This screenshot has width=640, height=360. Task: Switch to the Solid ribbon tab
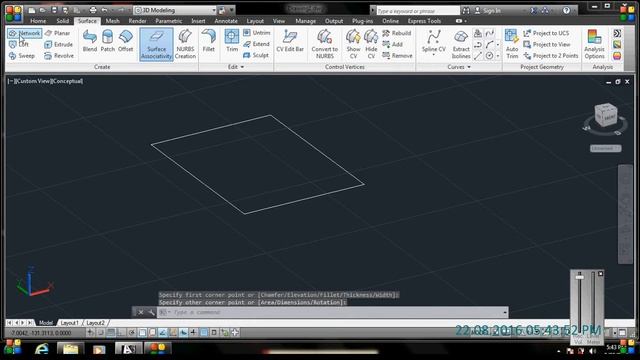[62, 21]
